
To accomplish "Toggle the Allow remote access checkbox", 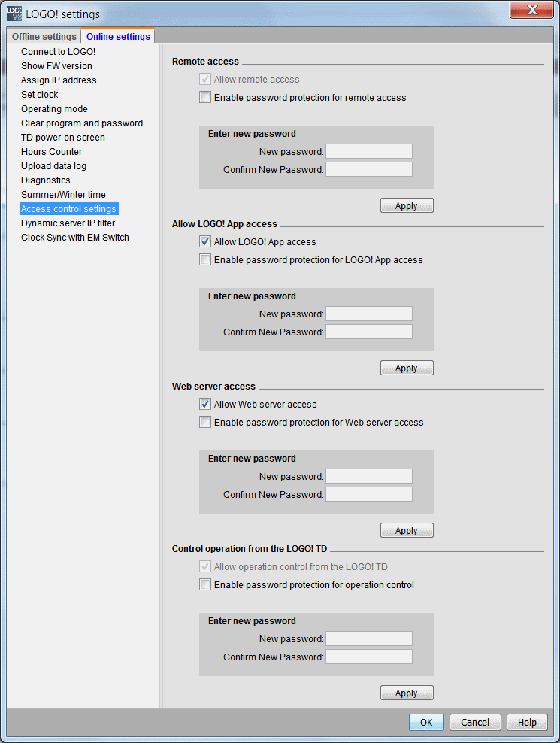I will click(x=205, y=79).
